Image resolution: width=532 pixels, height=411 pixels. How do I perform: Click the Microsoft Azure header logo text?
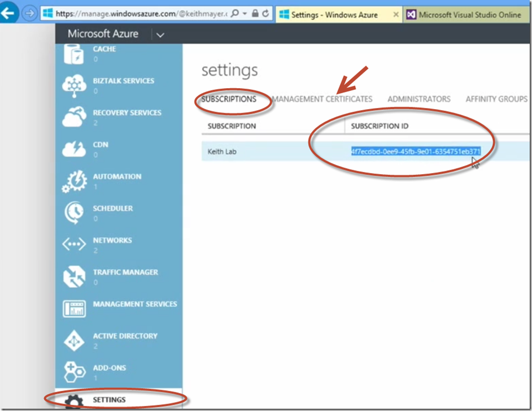tap(103, 33)
